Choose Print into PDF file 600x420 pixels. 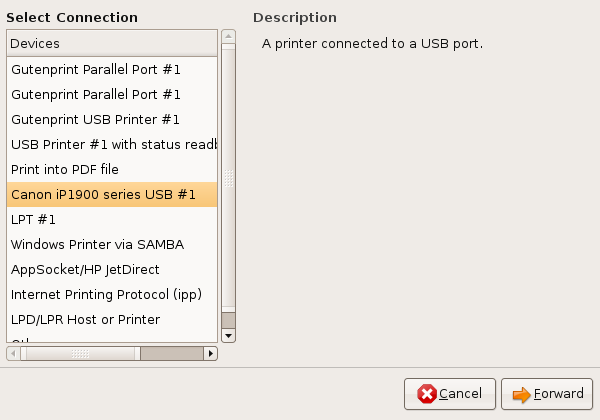coord(65,169)
